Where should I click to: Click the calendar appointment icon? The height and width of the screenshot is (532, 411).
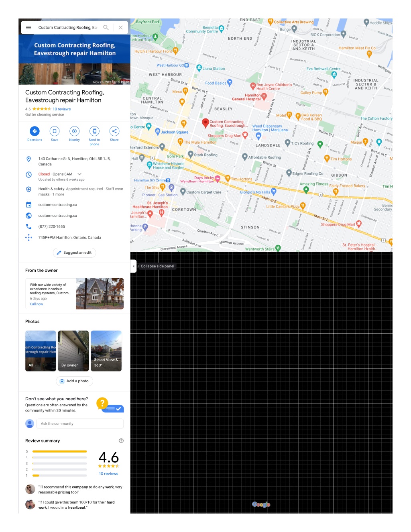[x=28, y=205]
